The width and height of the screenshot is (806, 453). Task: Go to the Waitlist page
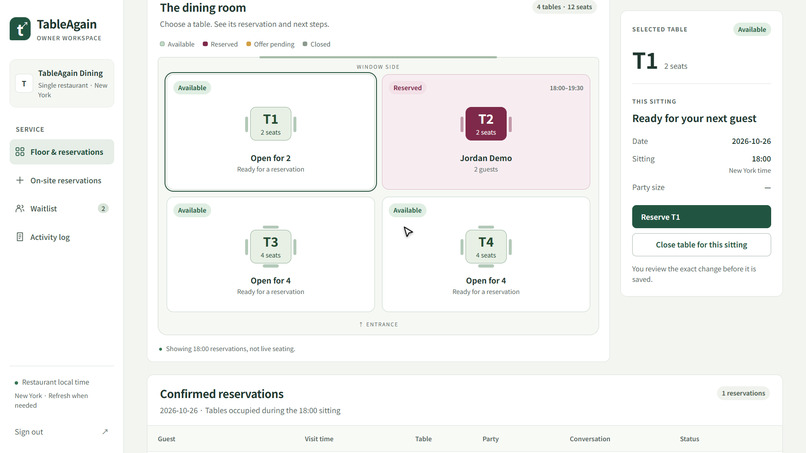62,208
